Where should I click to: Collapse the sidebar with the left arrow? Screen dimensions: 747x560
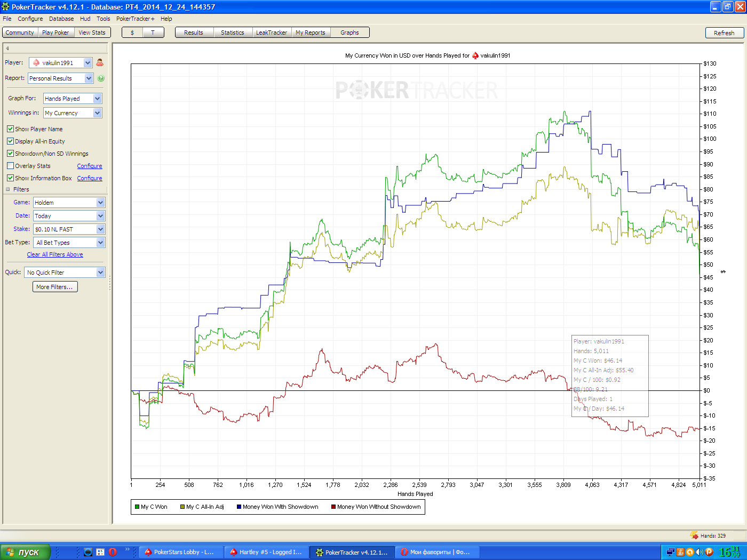pos(7,48)
